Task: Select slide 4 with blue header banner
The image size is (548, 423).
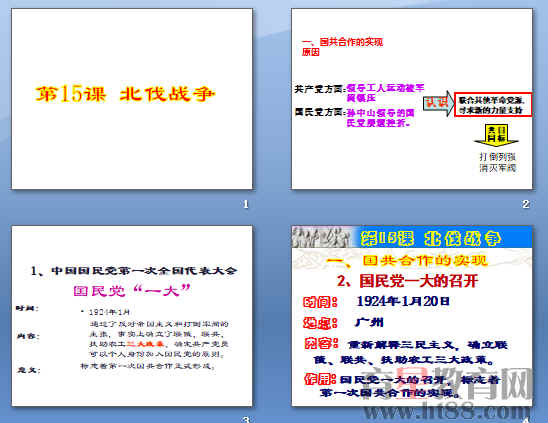Action: pyautogui.click(x=412, y=316)
